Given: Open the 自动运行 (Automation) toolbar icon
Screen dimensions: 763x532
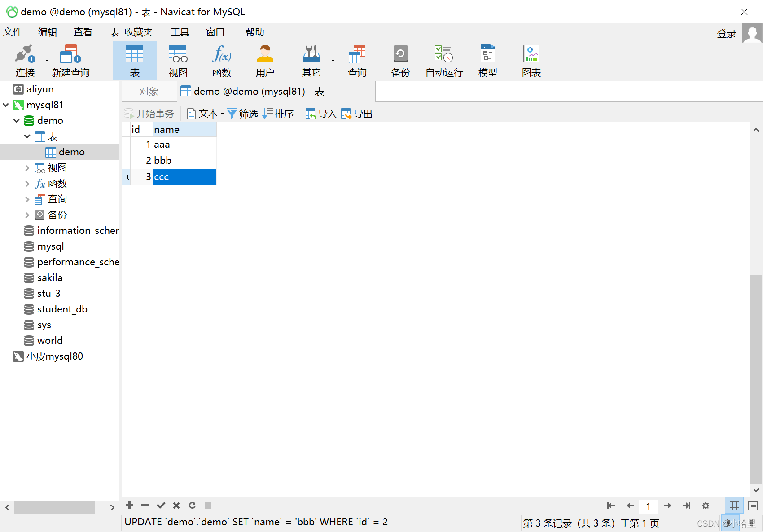Looking at the screenshot, I should pos(444,61).
